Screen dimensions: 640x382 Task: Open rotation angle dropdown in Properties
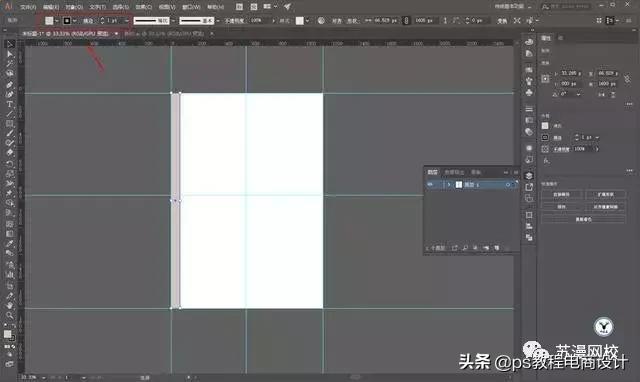[578, 94]
